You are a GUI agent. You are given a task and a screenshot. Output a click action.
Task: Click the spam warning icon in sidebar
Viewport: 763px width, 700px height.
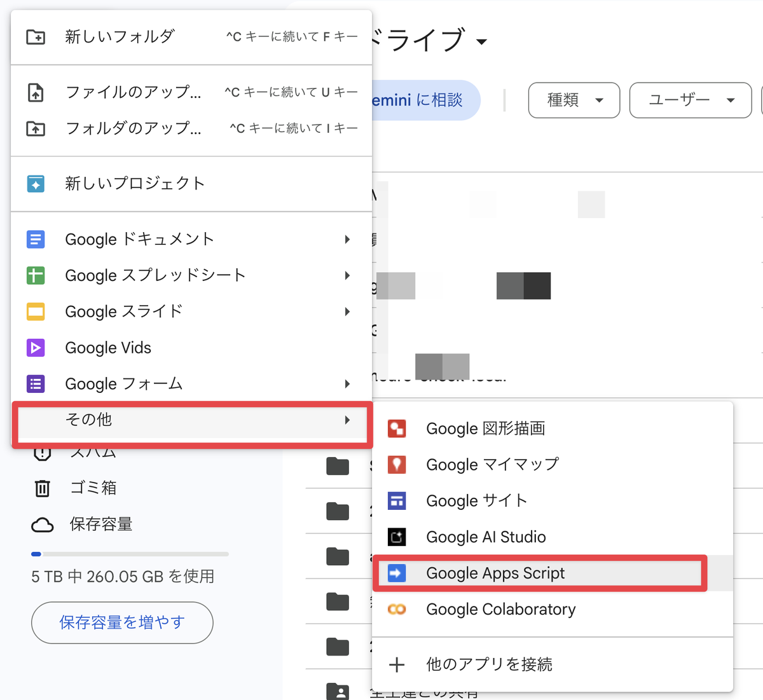[x=42, y=454]
